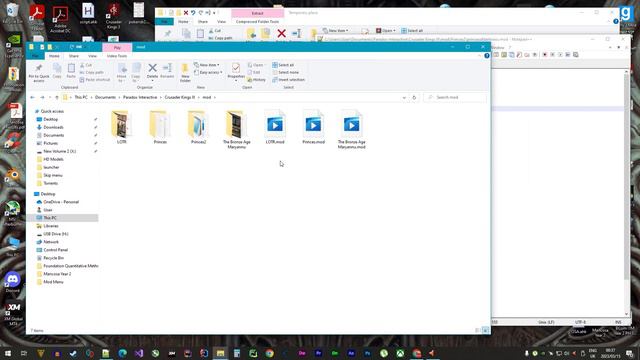Screen dimensions: 640x360
Task: Open the Easy access dropdown
Action: (209, 72)
